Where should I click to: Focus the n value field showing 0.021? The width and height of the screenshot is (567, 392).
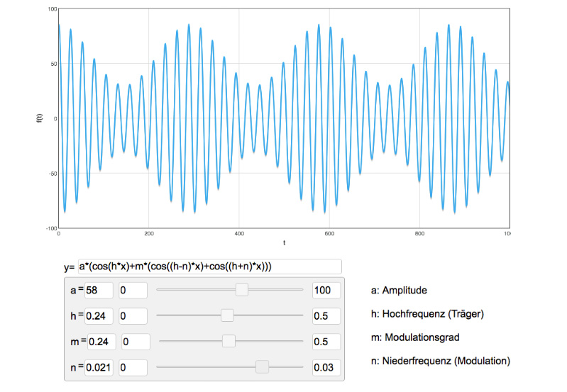pyautogui.click(x=99, y=367)
